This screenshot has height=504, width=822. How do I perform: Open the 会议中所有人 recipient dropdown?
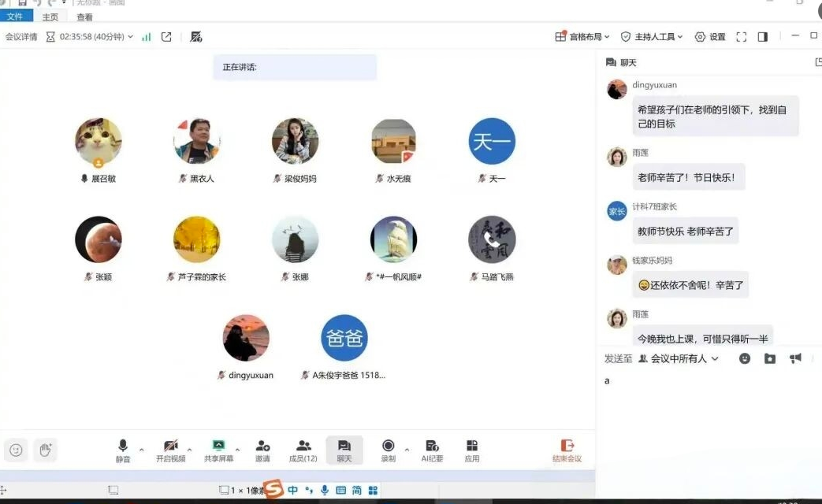click(679, 358)
